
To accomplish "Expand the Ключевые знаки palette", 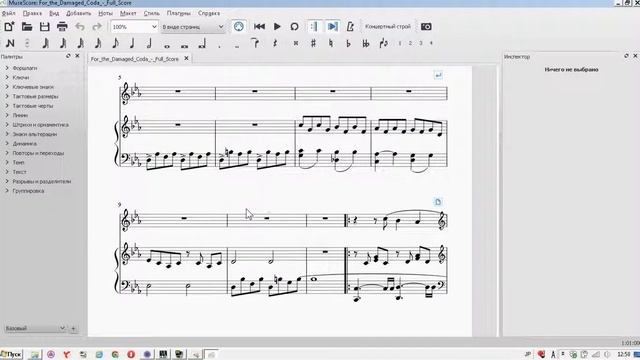I will pyautogui.click(x=33, y=87).
